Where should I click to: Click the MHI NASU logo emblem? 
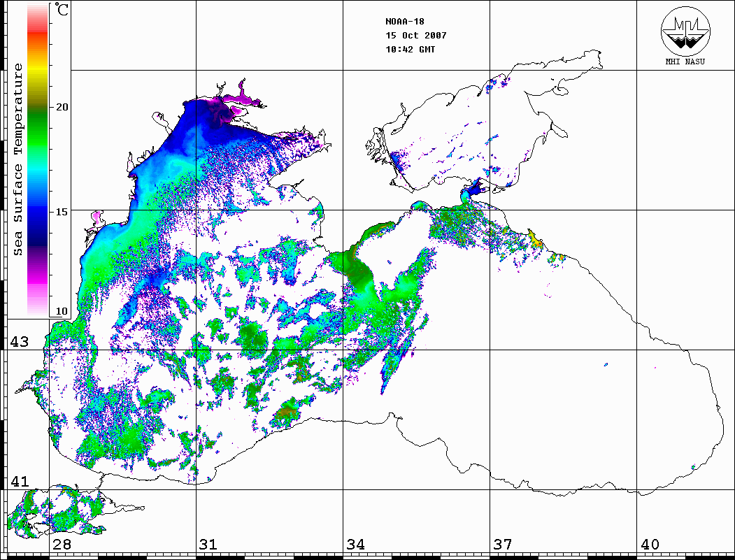(x=685, y=31)
